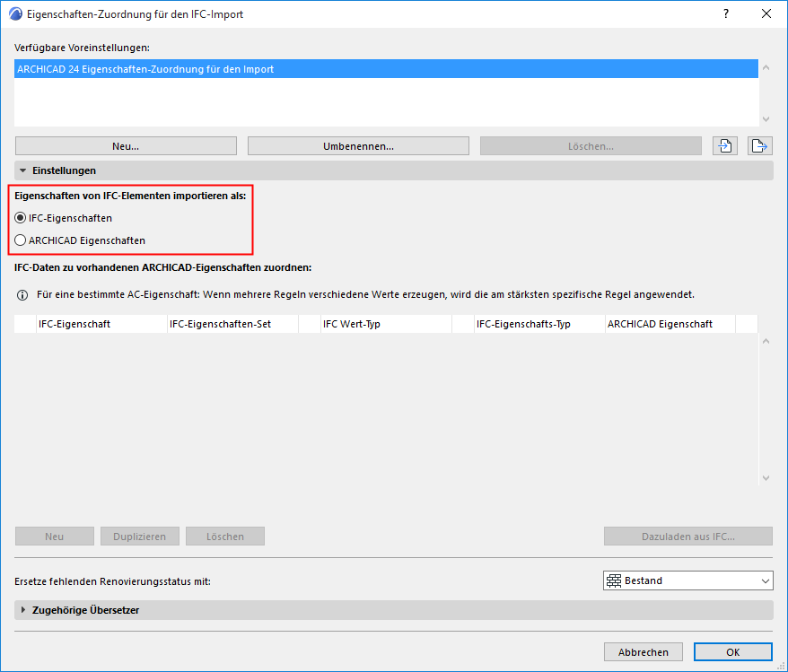Viewport: 788px width, 672px height.
Task: Click the Abbrechen button
Action: [644, 652]
